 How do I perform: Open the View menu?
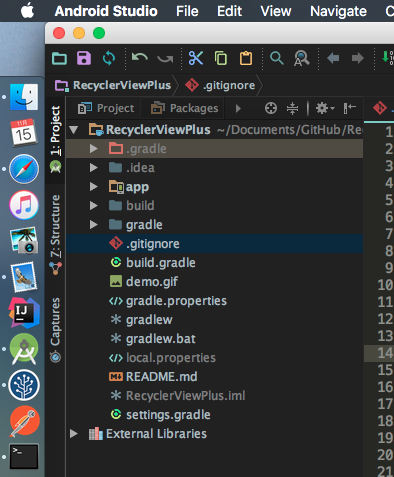[x=276, y=11]
